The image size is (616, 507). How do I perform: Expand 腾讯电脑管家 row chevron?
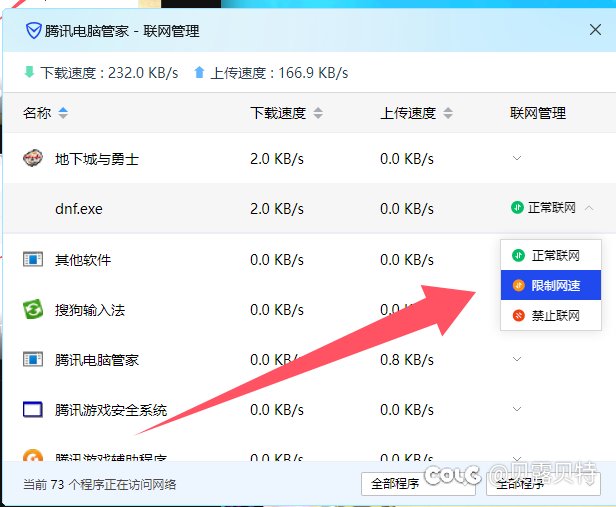point(517,359)
